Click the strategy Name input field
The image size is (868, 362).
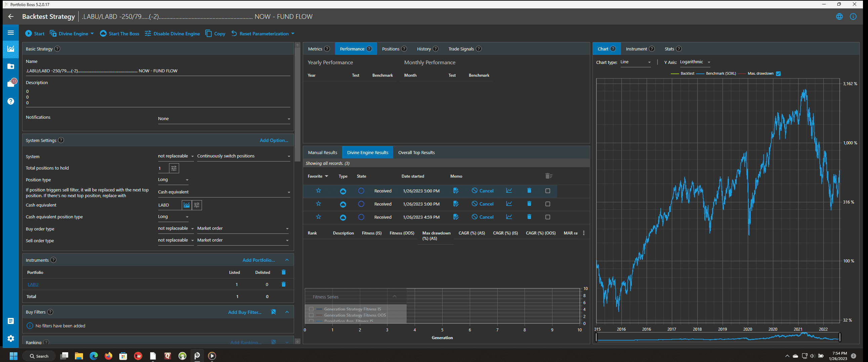158,71
